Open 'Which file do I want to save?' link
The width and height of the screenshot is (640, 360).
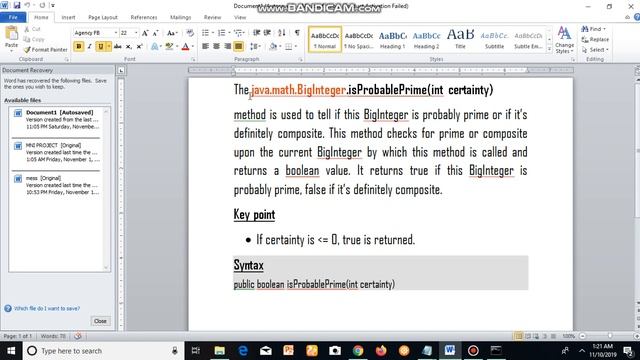[x=47, y=308]
